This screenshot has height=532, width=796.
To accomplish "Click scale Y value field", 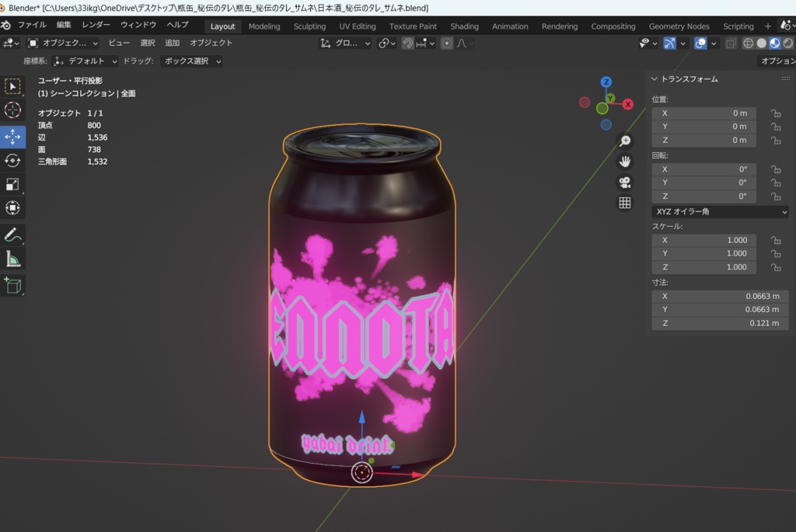I will 704,254.
